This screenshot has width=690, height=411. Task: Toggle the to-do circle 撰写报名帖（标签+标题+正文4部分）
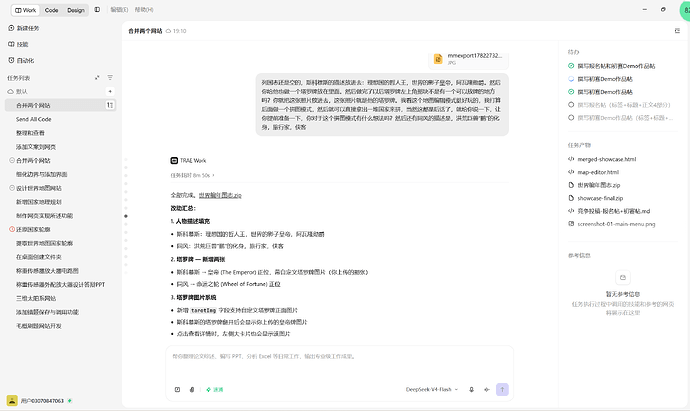(x=571, y=105)
